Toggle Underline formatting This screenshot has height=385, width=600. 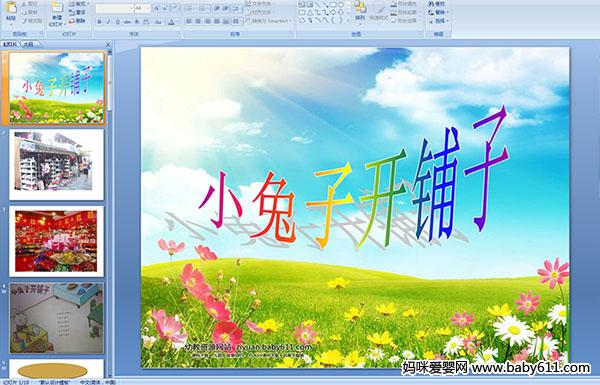click(117, 22)
